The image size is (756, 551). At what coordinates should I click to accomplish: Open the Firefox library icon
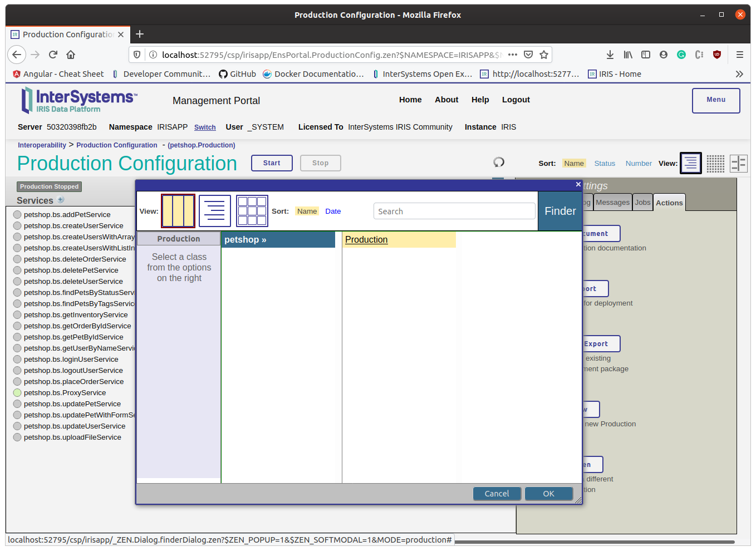pos(628,55)
